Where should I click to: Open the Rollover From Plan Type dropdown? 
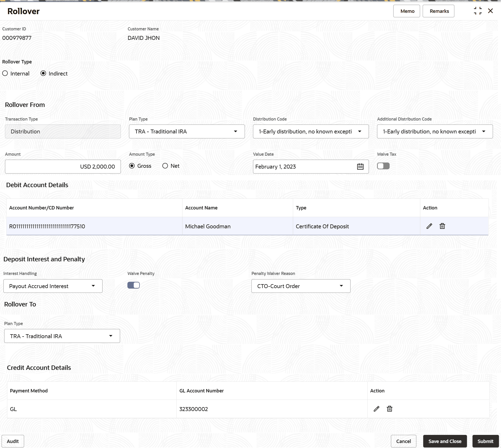pyautogui.click(x=187, y=131)
